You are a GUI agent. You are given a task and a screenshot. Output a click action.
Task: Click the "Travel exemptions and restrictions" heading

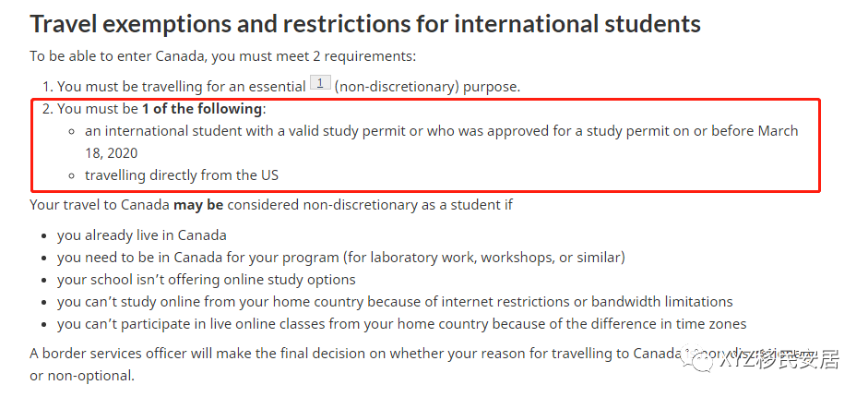[365, 24]
